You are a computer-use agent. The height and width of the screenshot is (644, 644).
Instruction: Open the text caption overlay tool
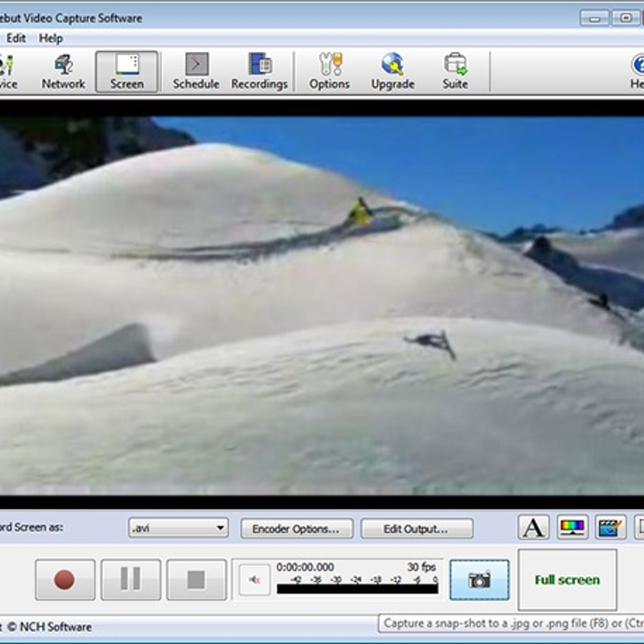(x=533, y=527)
